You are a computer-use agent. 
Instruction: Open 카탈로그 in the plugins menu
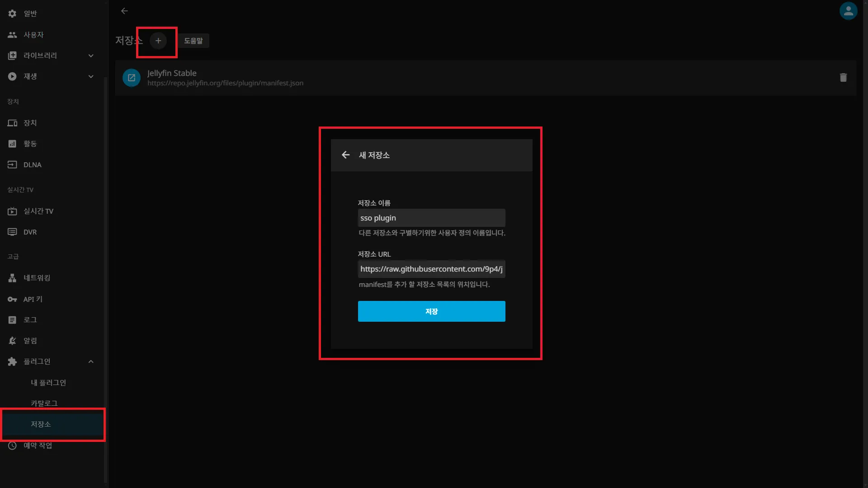point(43,403)
